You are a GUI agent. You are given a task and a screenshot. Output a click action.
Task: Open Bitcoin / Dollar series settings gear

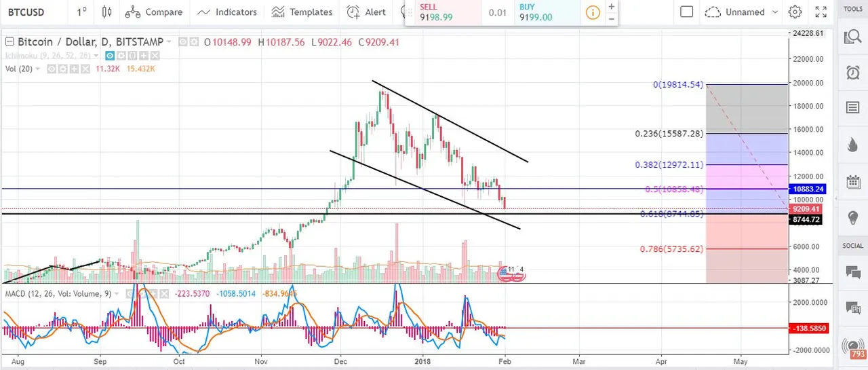(x=194, y=42)
